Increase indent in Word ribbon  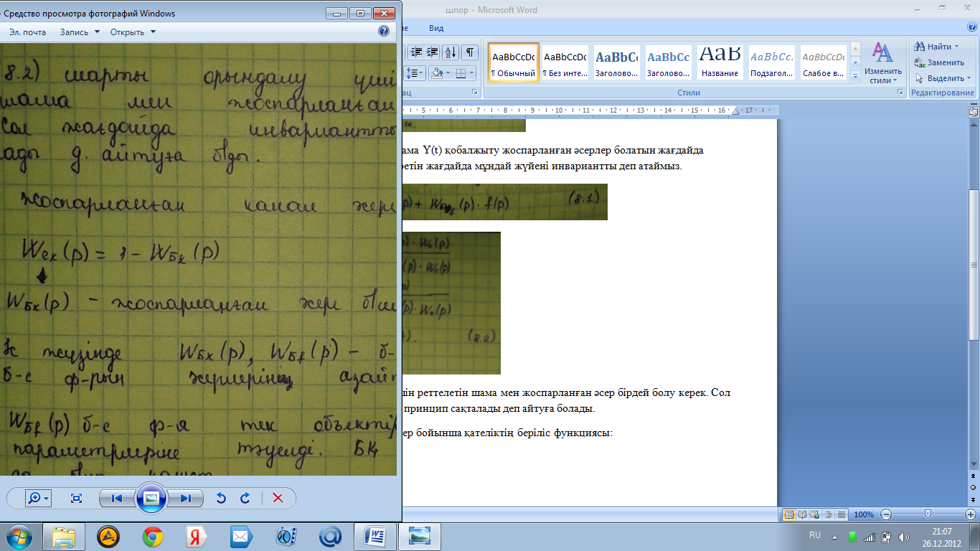[433, 52]
